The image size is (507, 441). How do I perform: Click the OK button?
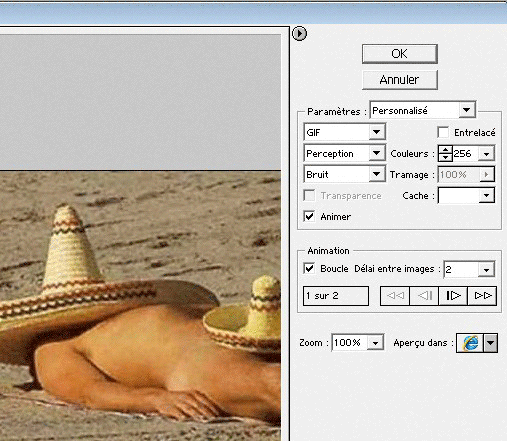tap(400, 54)
